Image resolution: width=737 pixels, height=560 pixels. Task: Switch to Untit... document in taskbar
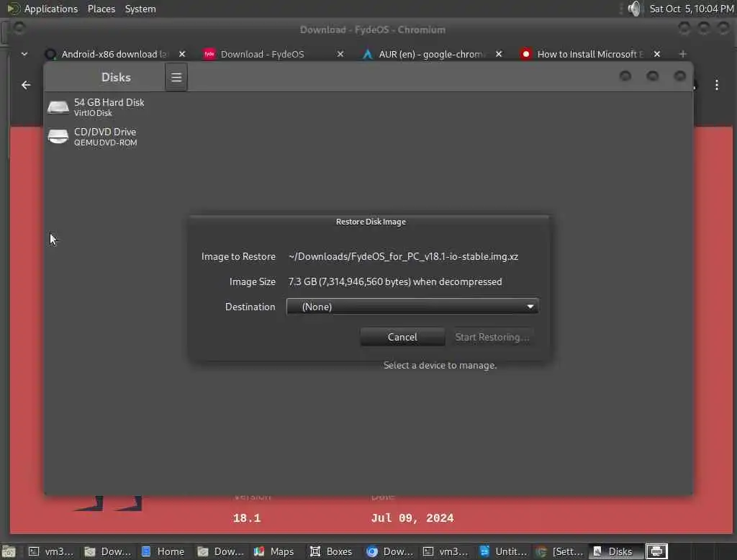[503, 551]
